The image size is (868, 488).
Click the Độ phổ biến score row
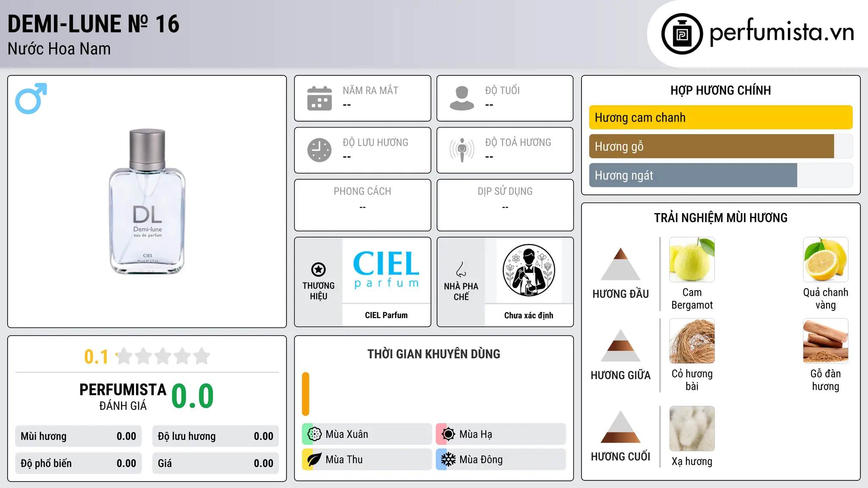78,463
